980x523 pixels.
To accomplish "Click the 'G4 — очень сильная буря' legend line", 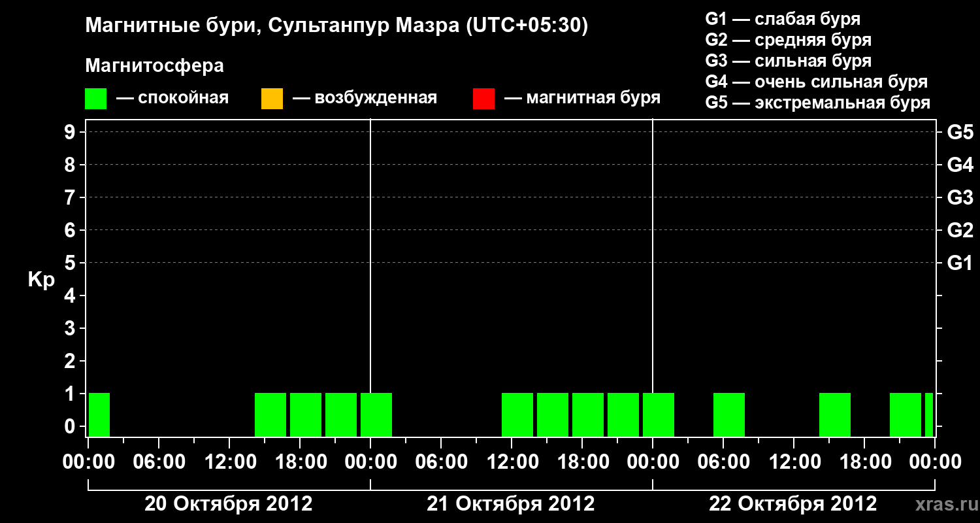I will (x=817, y=82).
